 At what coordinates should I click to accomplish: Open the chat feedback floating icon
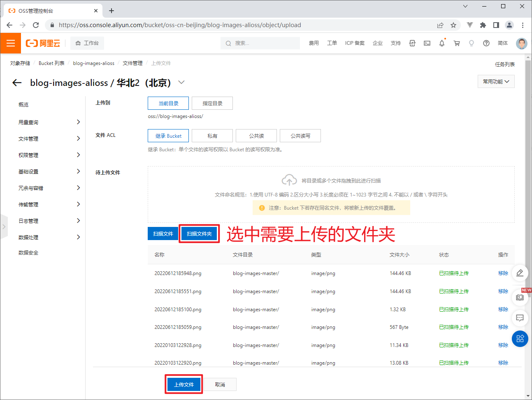coord(520,318)
